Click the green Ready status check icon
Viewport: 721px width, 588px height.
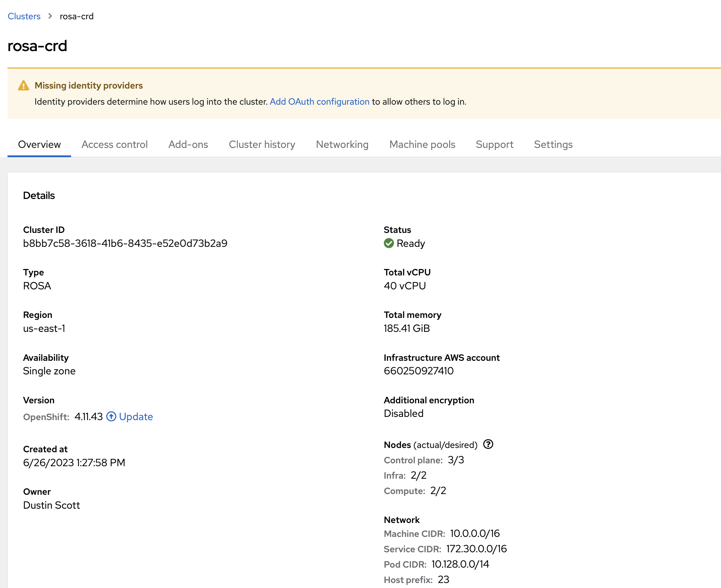pyautogui.click(x=389, y=243)
